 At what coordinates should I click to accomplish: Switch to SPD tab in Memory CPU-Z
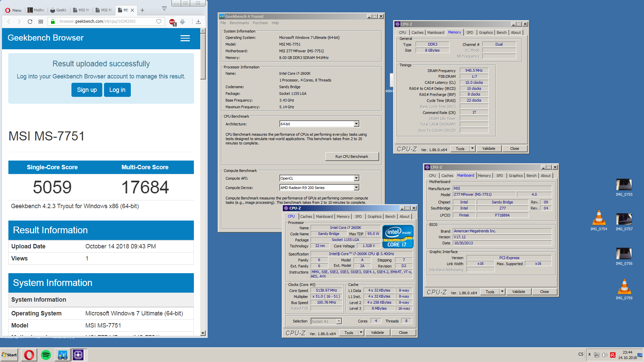tap(470, 33)
